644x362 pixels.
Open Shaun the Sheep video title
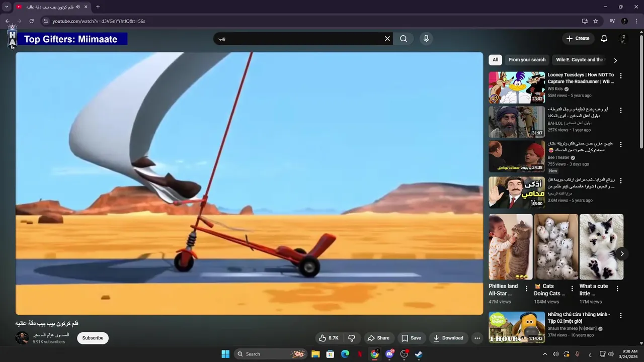click(x=579, y=318)
